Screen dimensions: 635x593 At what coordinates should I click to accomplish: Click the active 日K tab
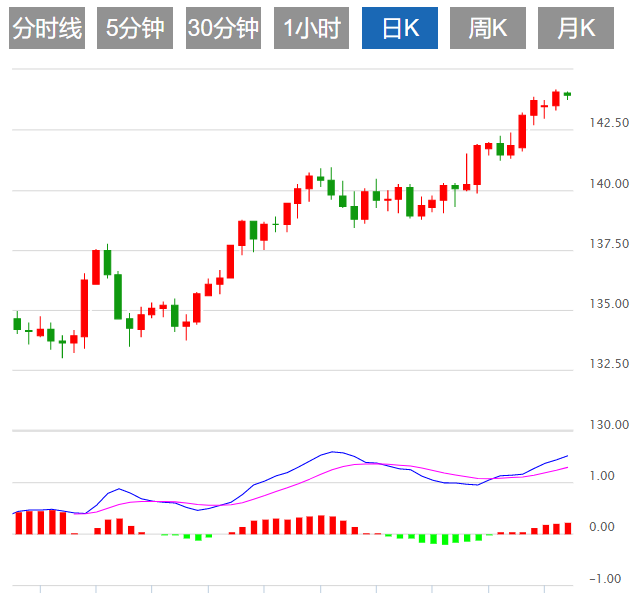click(x=400, y=29)
